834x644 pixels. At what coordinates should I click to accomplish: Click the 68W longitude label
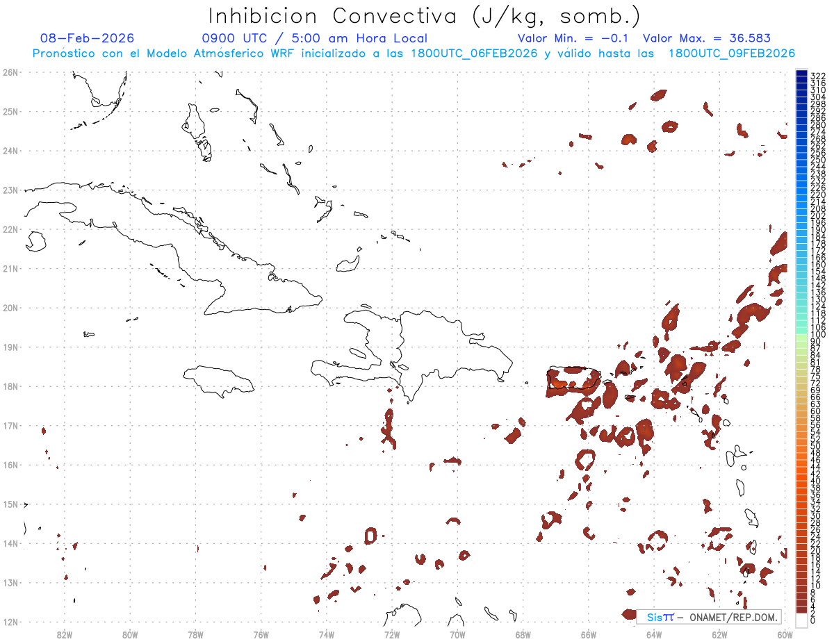click(x=523, y=634)
